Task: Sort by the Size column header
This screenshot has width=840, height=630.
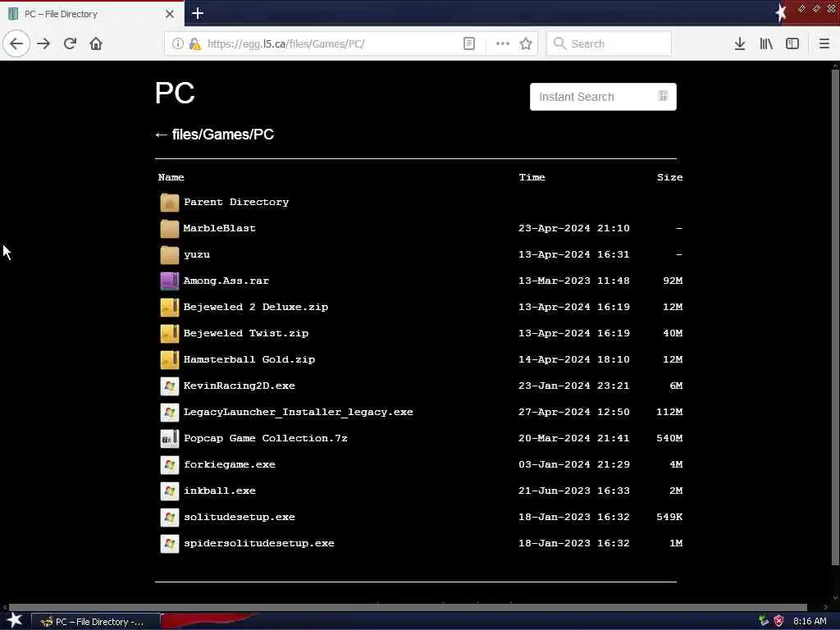Action: [669, 177]
